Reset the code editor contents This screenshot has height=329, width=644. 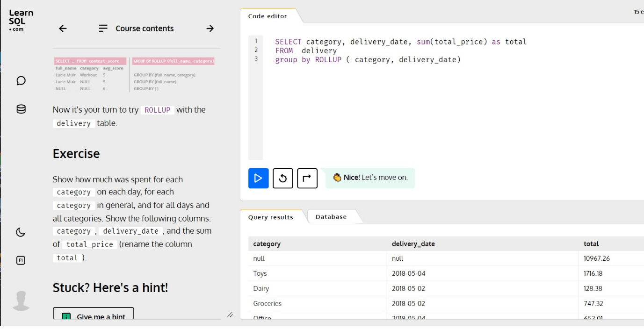[282, 178]
